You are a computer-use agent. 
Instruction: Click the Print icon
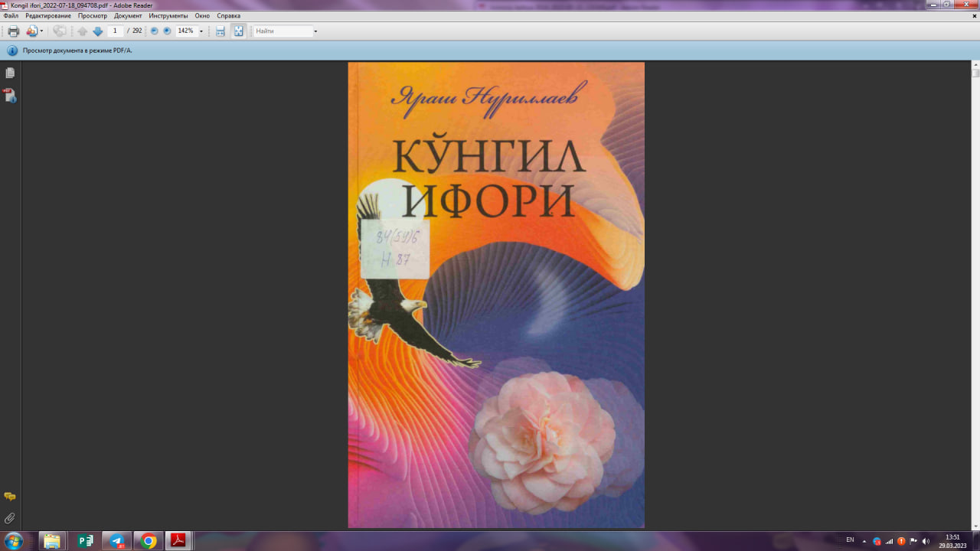pyautogui.click(x=13, y=31)
